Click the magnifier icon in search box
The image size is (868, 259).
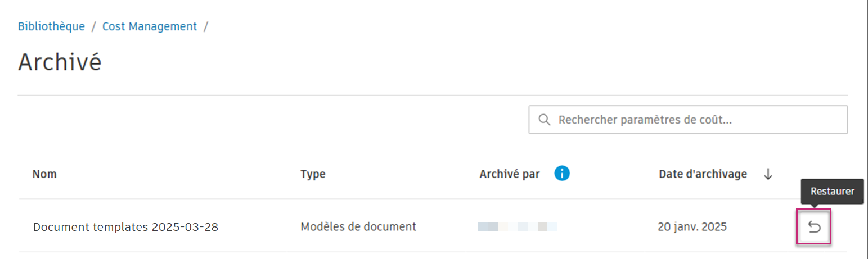(x=544, y=120)
